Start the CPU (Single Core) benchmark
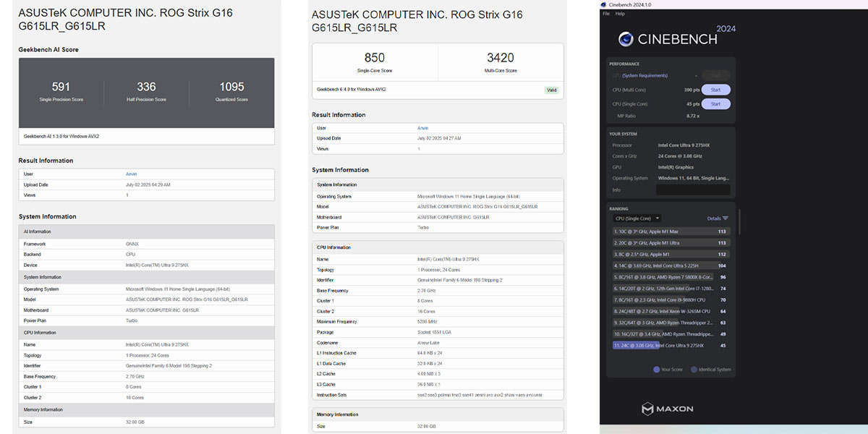 click(715, 104)
